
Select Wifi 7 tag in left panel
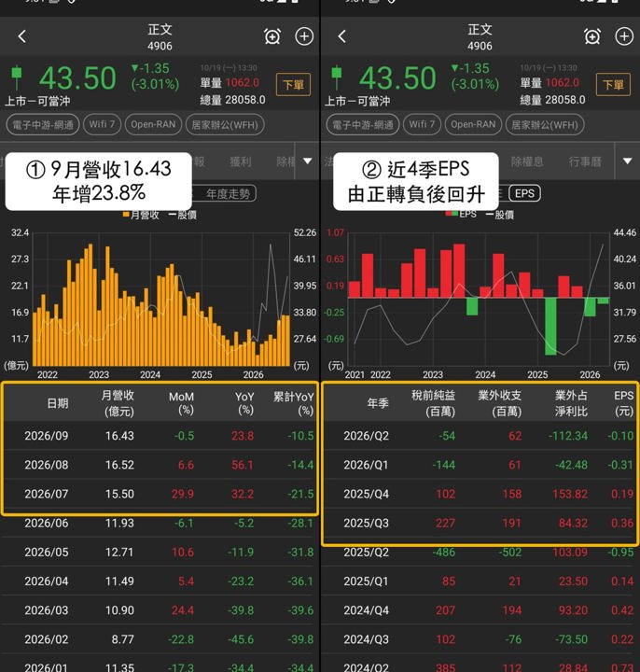point(102,125)
